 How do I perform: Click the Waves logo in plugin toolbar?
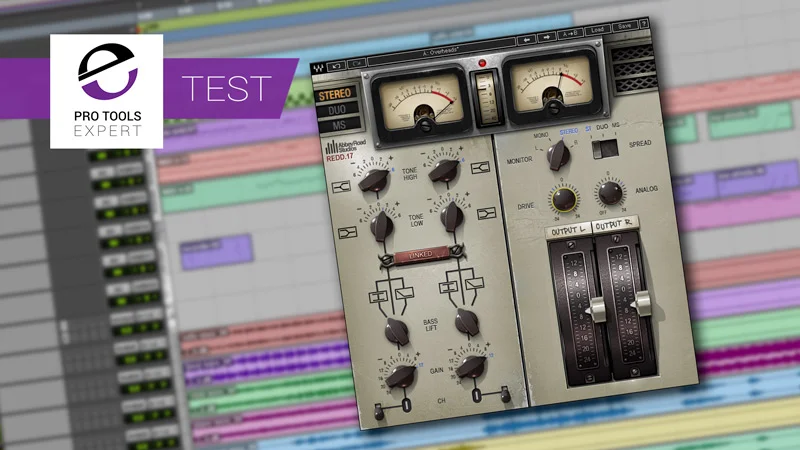[319, 68]
